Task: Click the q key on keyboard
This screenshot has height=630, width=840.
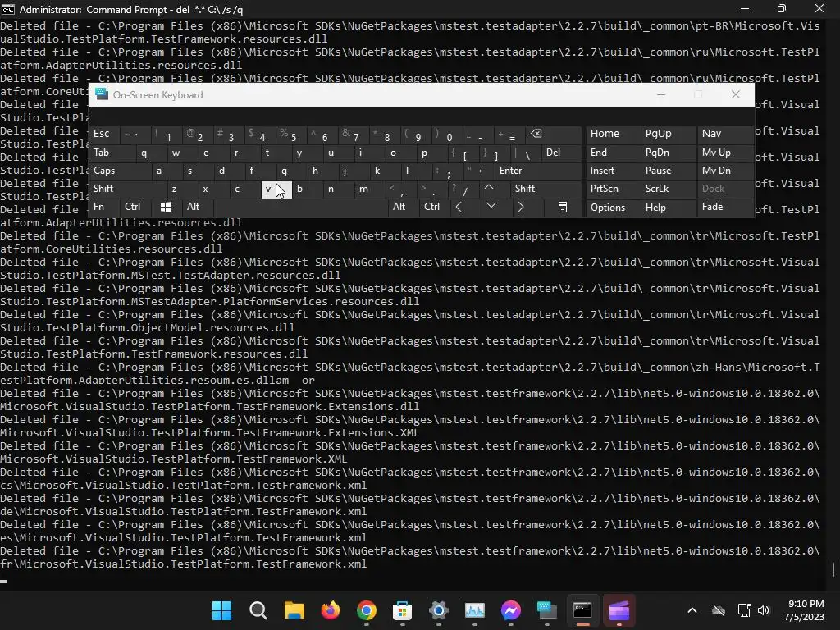Action: click(151, 152)
